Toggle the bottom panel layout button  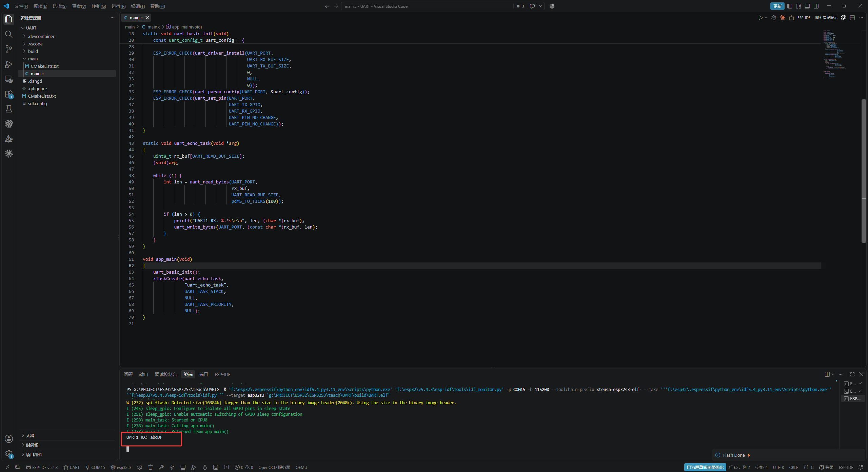[808, 6]
